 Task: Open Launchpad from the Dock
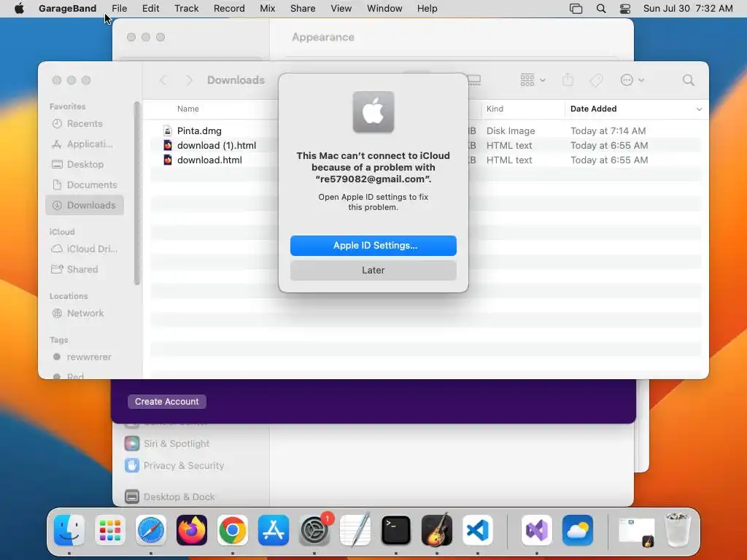pos(110,530)
